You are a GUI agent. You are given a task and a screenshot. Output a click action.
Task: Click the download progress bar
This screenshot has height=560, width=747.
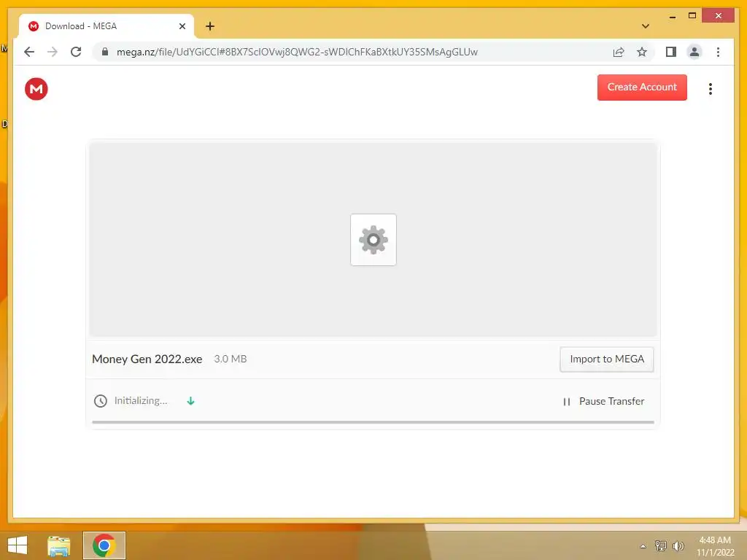click(x=373, y=422)
